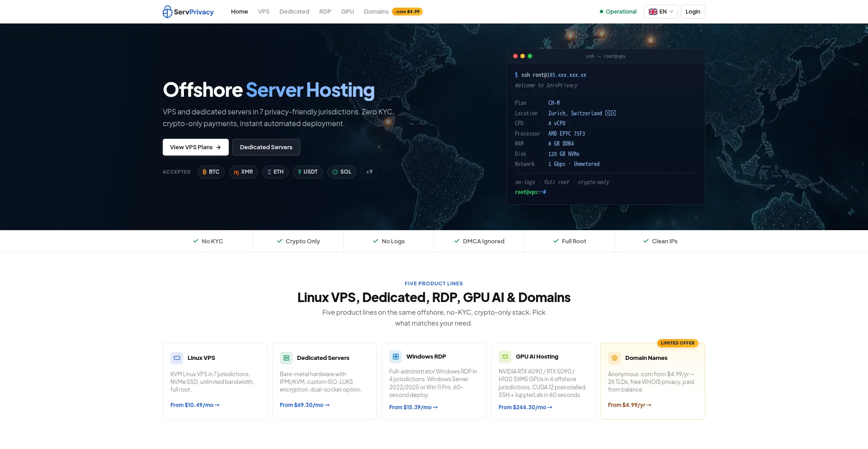
Task: Select the BTC payment chip
Action: point(211,172)
